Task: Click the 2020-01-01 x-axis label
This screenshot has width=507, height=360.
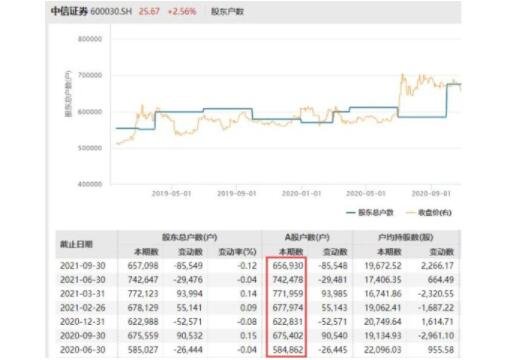Action: coord(301,193)
